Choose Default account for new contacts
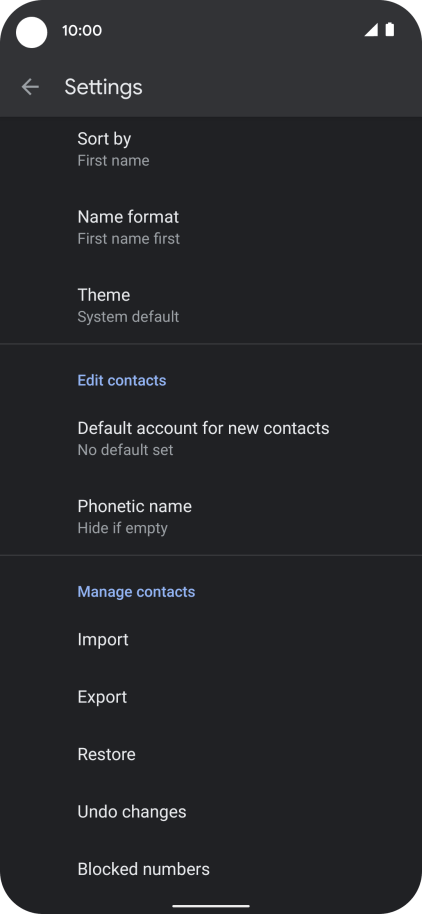The width and height of the screenshot is (422, 914). click(211, 438)
